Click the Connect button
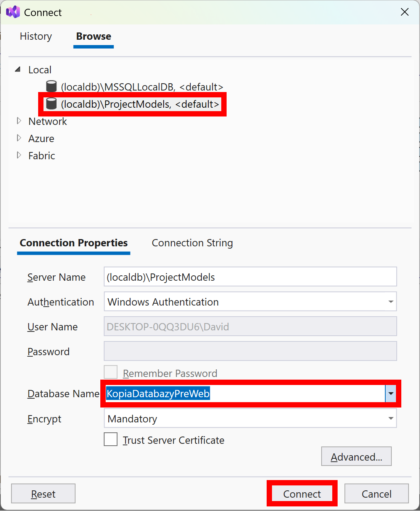420x511 pixels. click(x=302, y=493)
